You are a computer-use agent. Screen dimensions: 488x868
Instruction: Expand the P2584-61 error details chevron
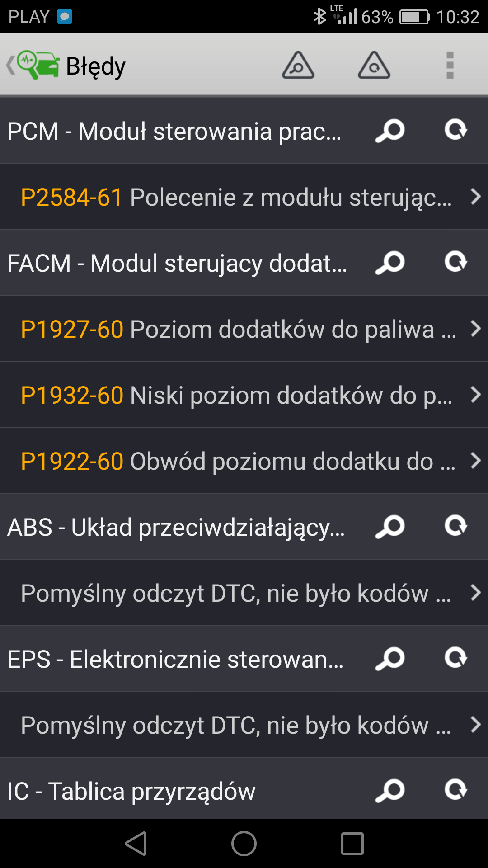[475, 197]
